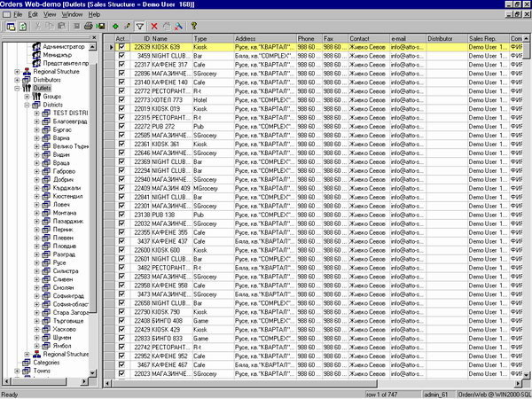The image size is (532, 399).
Task: Click the Categories tree node icon
Action: click(27, 363)
